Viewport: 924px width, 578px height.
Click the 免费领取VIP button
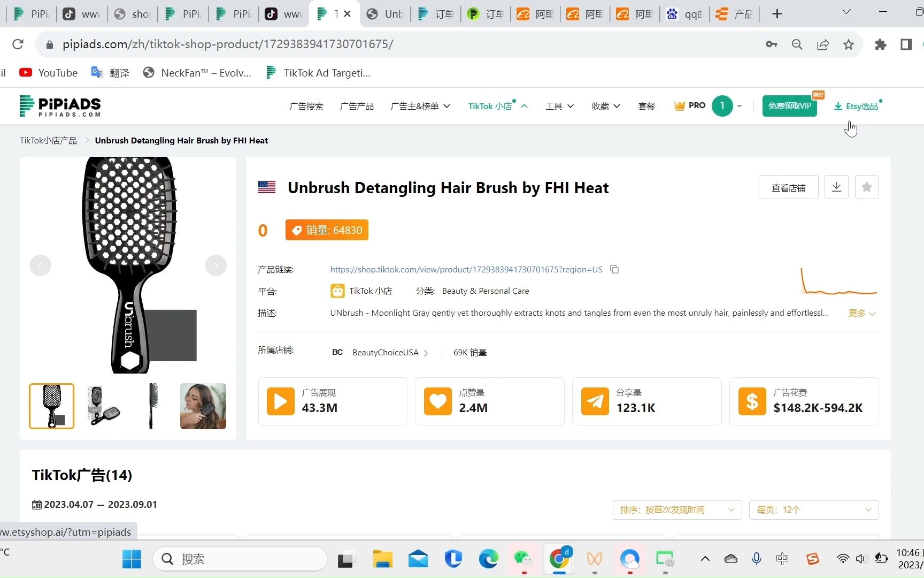(790, 106)
